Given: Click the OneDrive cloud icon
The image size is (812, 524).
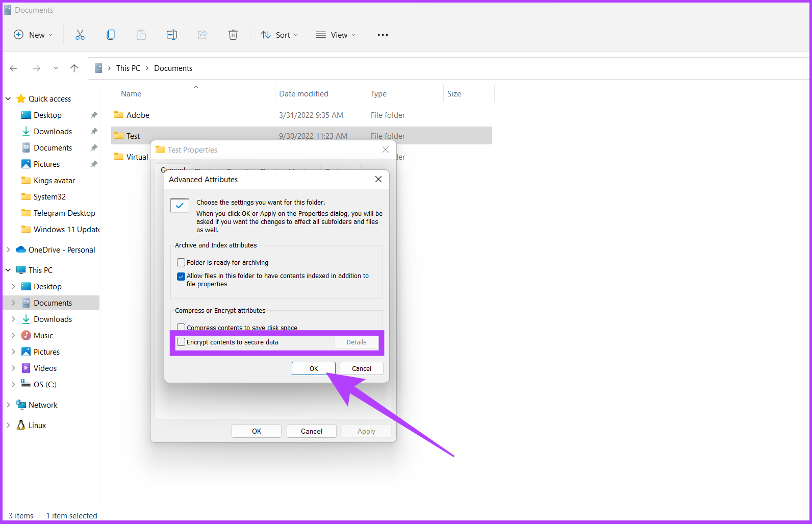Looking at the screenshot, I should coord(21,250).
